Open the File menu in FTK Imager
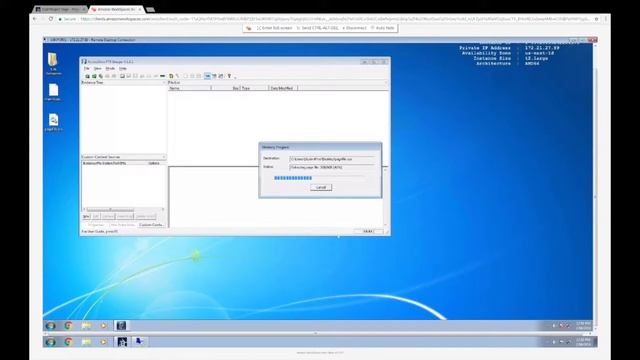The width and height of the screenshot is (640, 360). pos(87,69)
